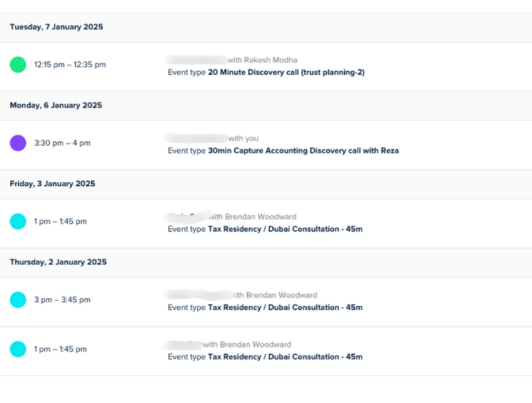This screenshot has height=403, width=532.
Task: Click the Friday 1 pm – 1:45 pm time
Action: 60,222
